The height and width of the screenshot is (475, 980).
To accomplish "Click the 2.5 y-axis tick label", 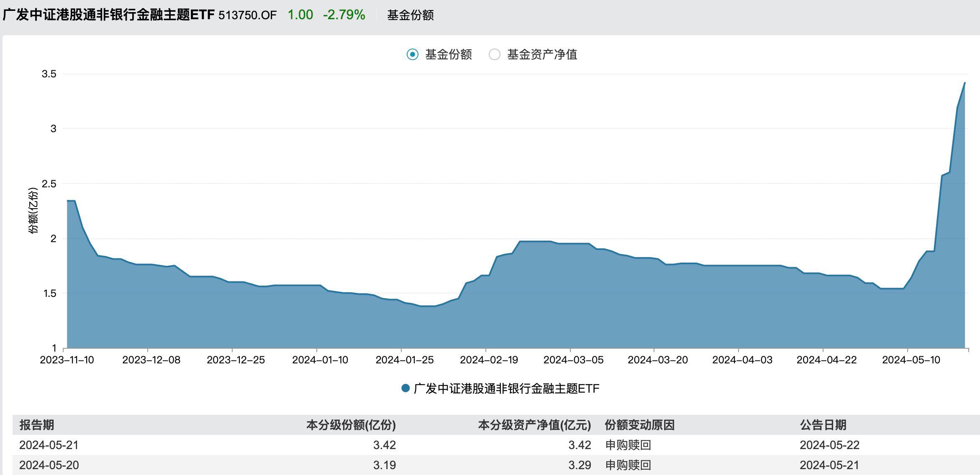I will (49, 184).
